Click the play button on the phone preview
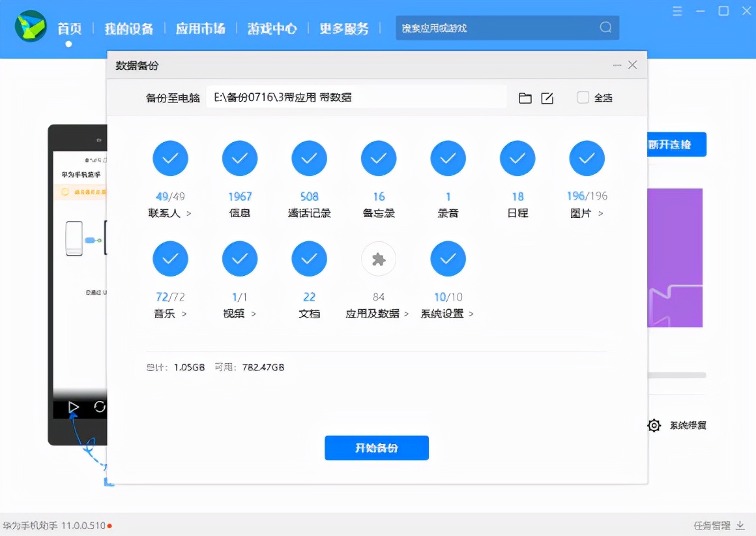 pyautogui.click(x=74, y=407)
